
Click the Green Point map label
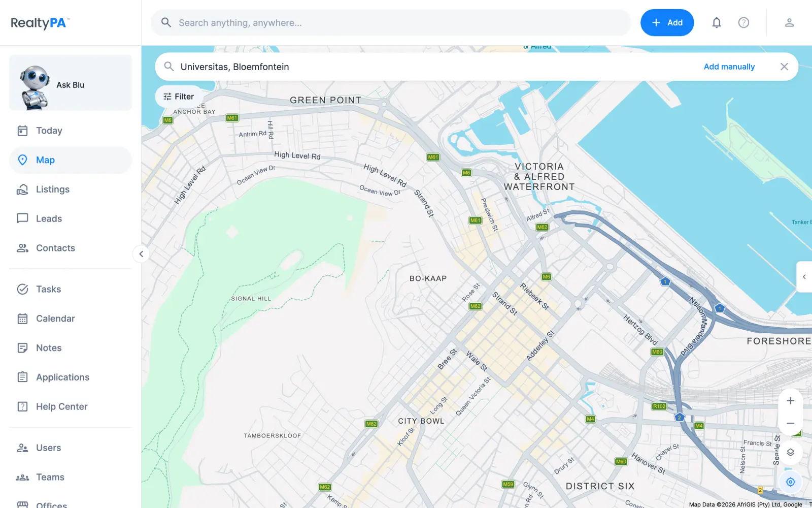[x=325, y=100]
